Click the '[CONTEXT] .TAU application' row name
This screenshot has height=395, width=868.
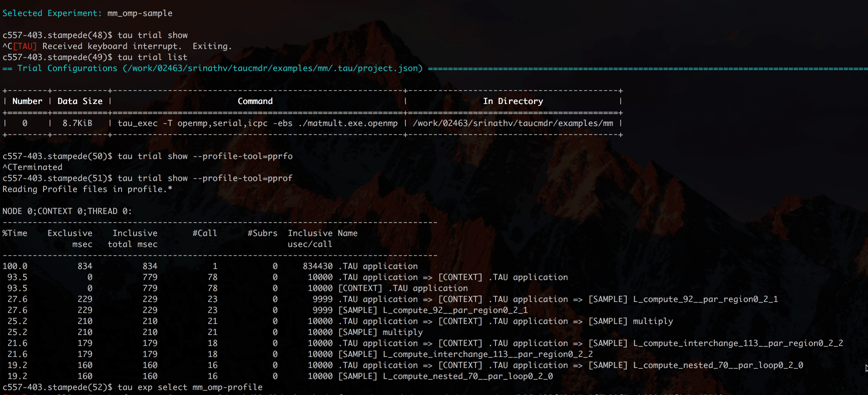pyautogui.click(x=403, y=288)
